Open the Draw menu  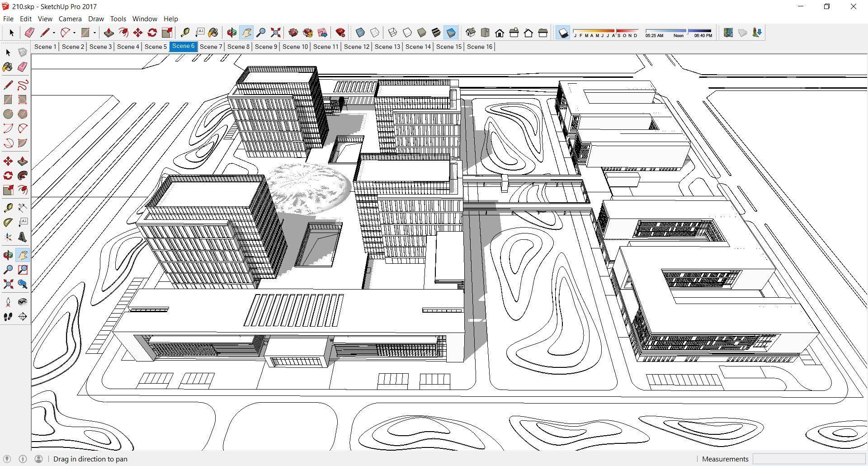96,19
